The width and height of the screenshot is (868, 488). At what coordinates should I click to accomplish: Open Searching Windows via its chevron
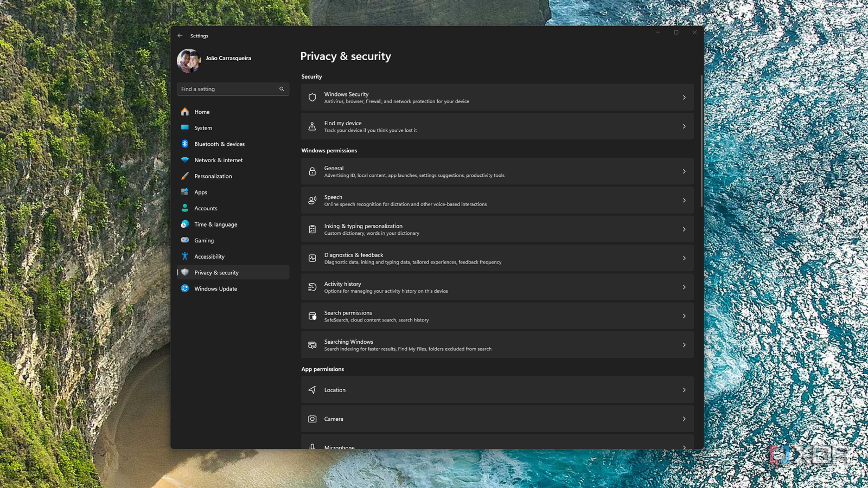684,345
